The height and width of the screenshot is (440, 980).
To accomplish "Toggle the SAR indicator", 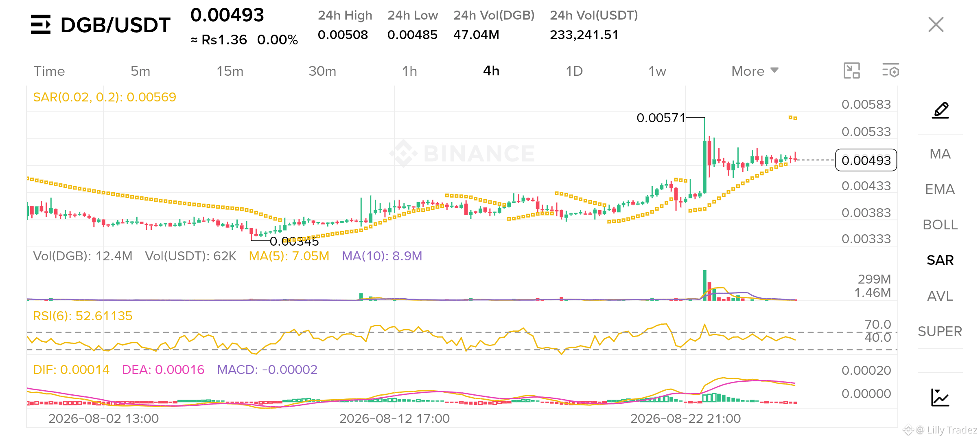I will click(x=940, y=260).
